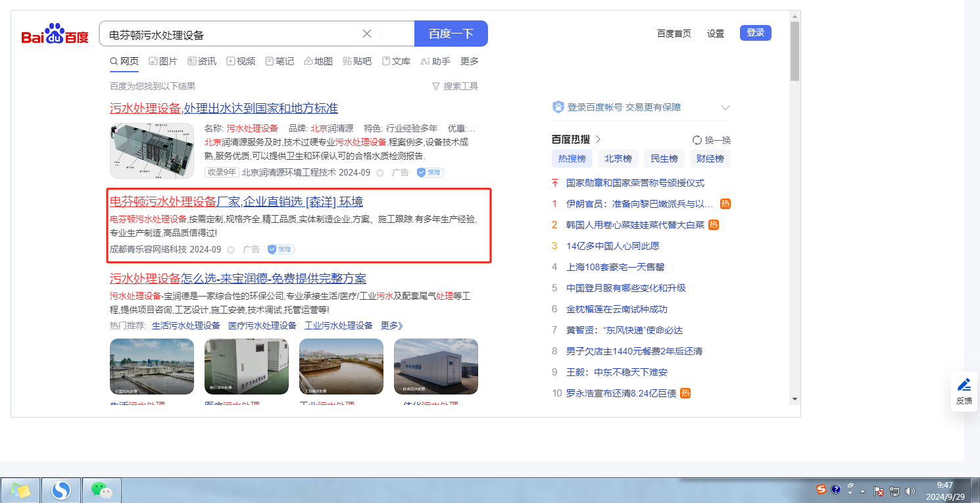Open Sogou browser from the taskbar
Screen dimensions: 980x503
click(x=61, y=490)
